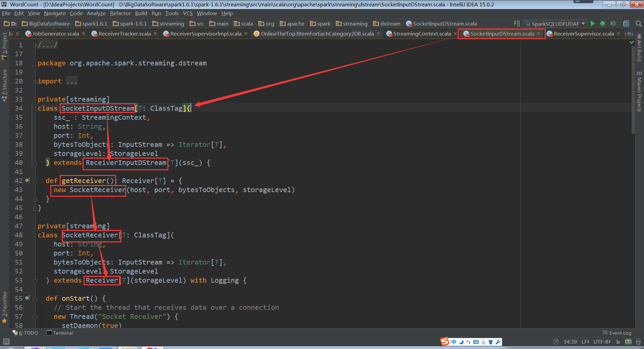
Task: Open the Terminal tool window
Action: coord(60,333)
